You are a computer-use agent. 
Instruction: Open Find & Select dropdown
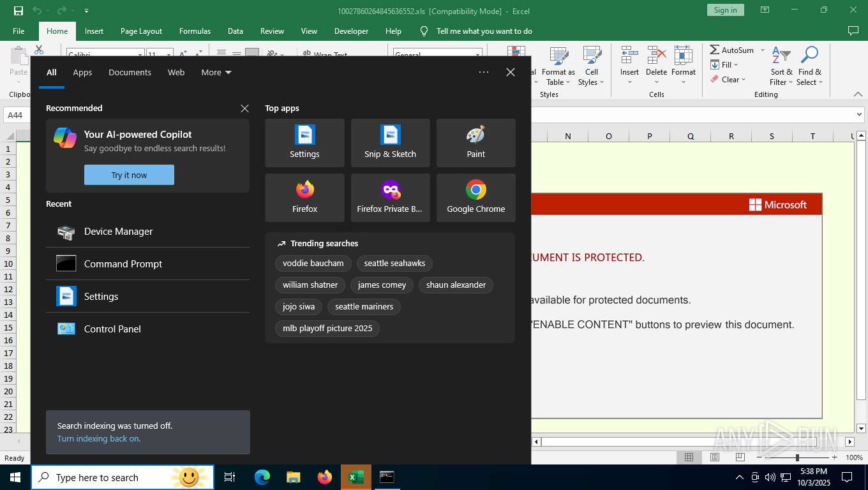tap(810, 66)
